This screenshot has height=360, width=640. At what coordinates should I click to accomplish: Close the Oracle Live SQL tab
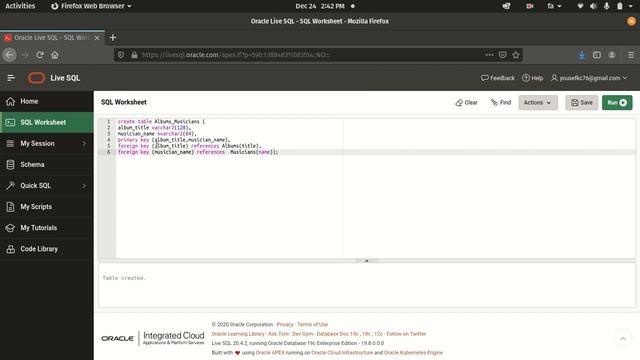click(97, 38)
